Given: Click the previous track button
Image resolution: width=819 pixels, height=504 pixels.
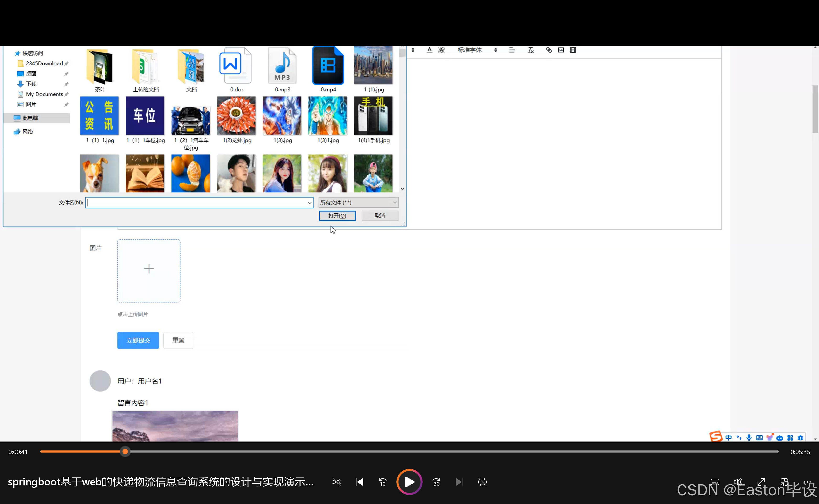Looking at the screenshot, I should pos(359,482).
